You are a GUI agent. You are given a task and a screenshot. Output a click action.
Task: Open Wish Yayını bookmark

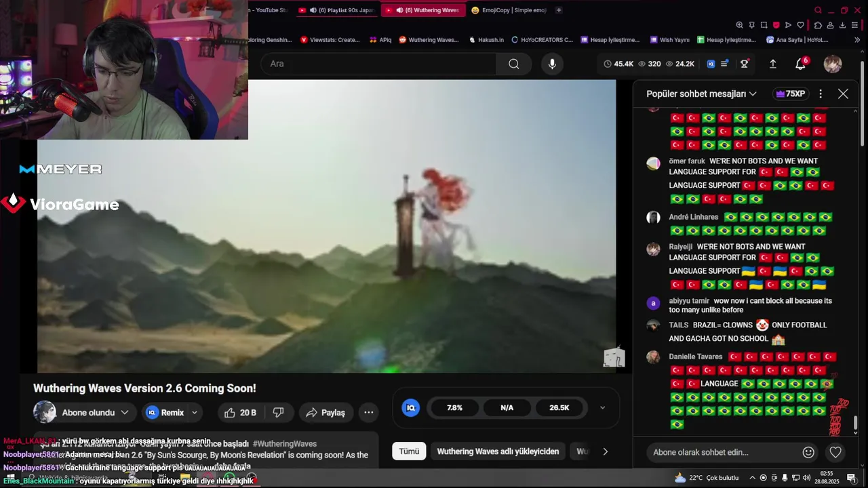(x=669, y=40)
